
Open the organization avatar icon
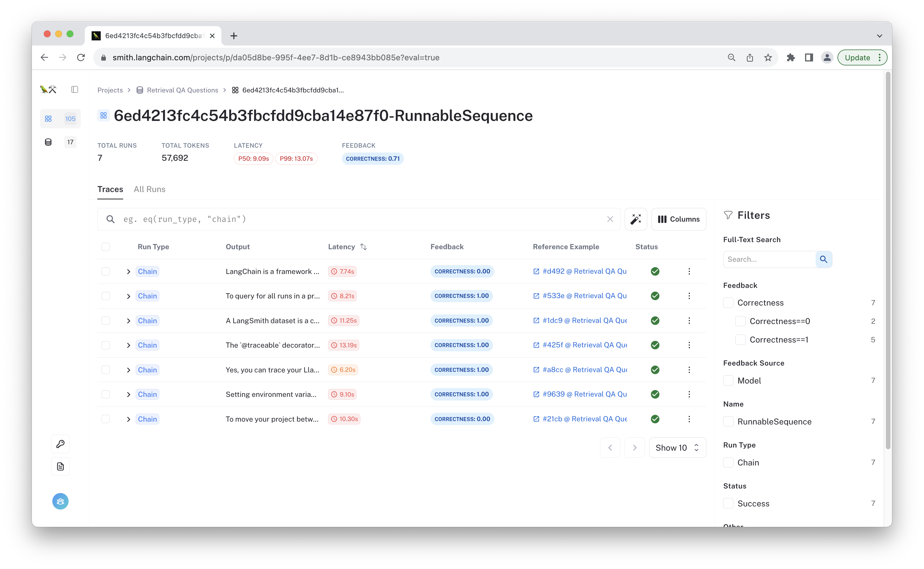pos(60,501)
